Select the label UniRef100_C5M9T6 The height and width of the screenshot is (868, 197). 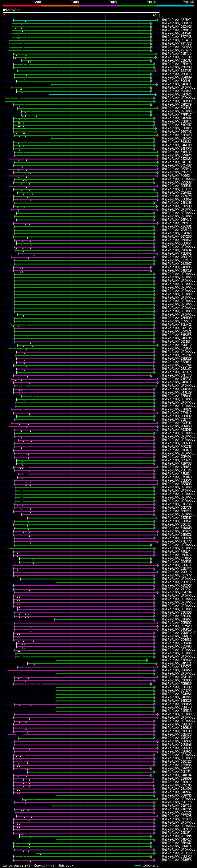(177, 223)
